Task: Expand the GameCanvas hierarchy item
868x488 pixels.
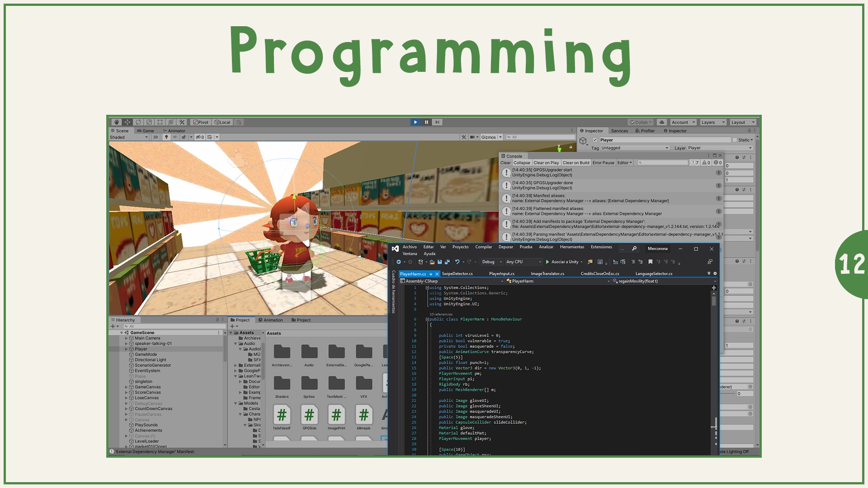Action: [x=127, y=387]
